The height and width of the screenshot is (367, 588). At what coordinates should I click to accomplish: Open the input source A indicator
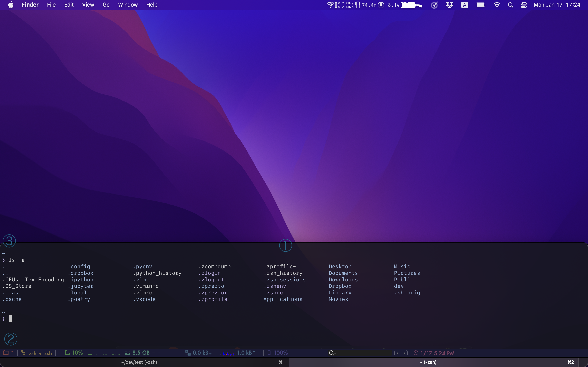click(464, 5)
